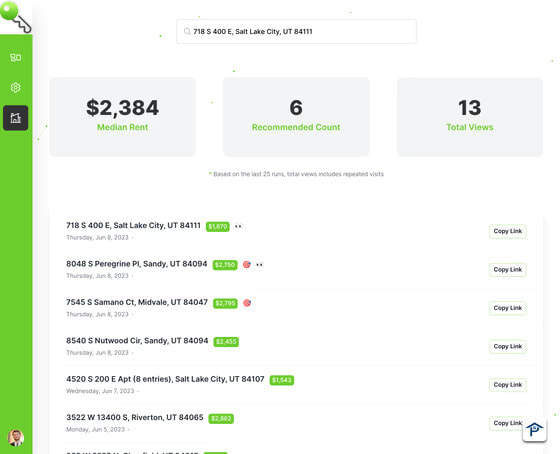This screenshot has width=560, height=454.
Task: Copy link for 4520 S 200 E Apt
Action: tap(508, 385)
